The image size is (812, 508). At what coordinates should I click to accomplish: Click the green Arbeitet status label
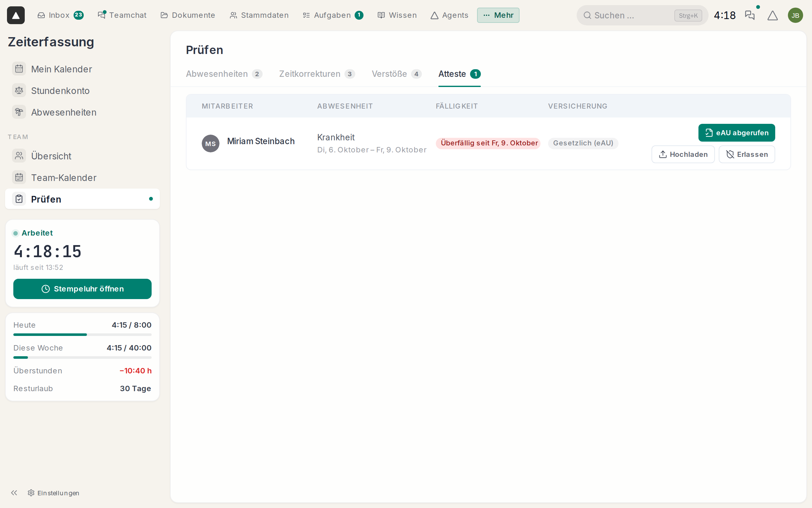[x=37, y=233]
